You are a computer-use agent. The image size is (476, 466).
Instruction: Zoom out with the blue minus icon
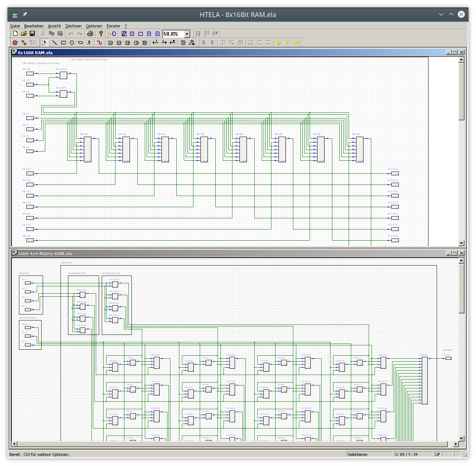157,33
